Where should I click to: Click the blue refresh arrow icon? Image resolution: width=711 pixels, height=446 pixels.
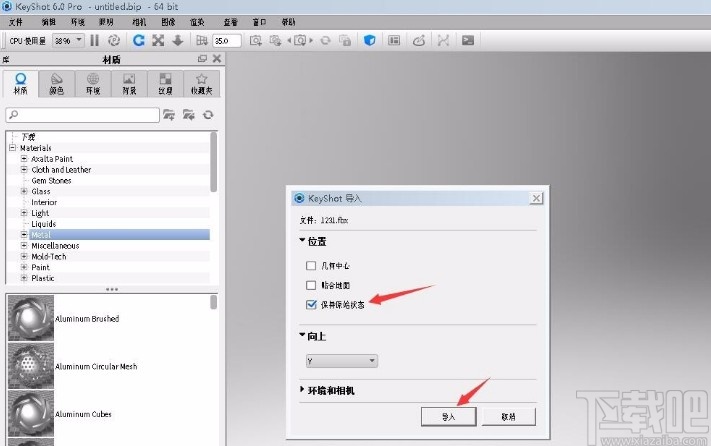(139, 40)
